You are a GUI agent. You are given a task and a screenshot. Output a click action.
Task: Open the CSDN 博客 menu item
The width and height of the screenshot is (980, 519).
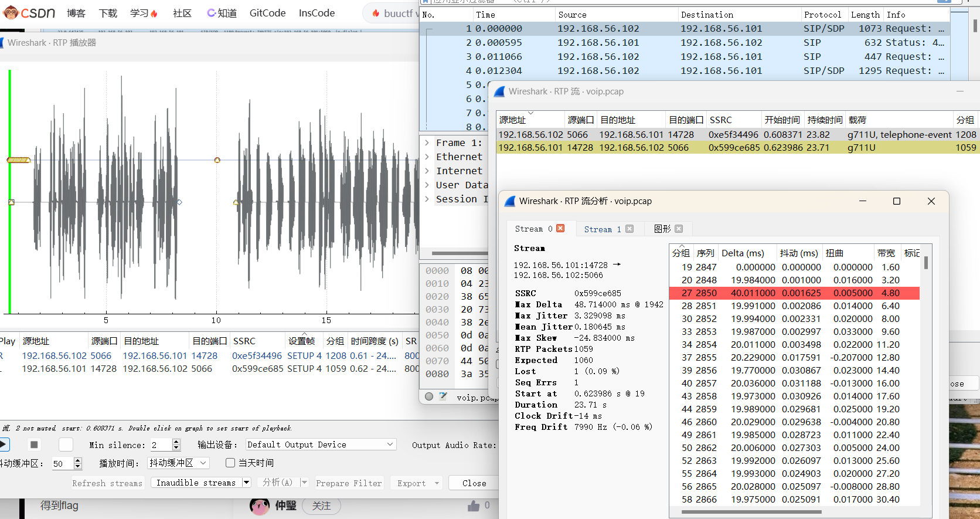point(76,13)
